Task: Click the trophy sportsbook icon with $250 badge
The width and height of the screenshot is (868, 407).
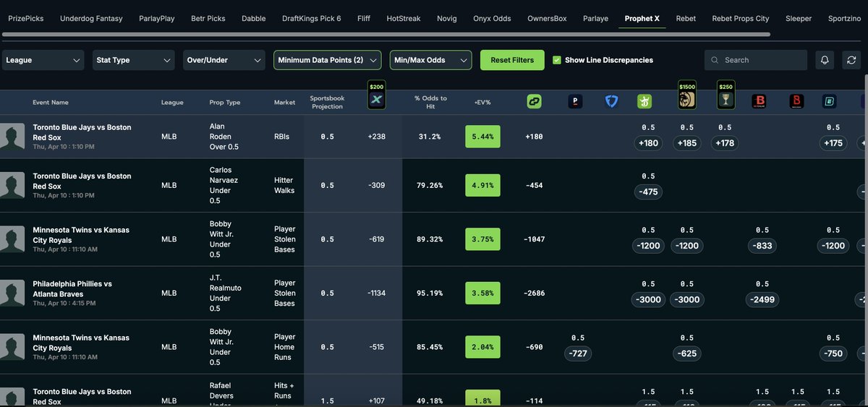Action: [x=726, y=100]
